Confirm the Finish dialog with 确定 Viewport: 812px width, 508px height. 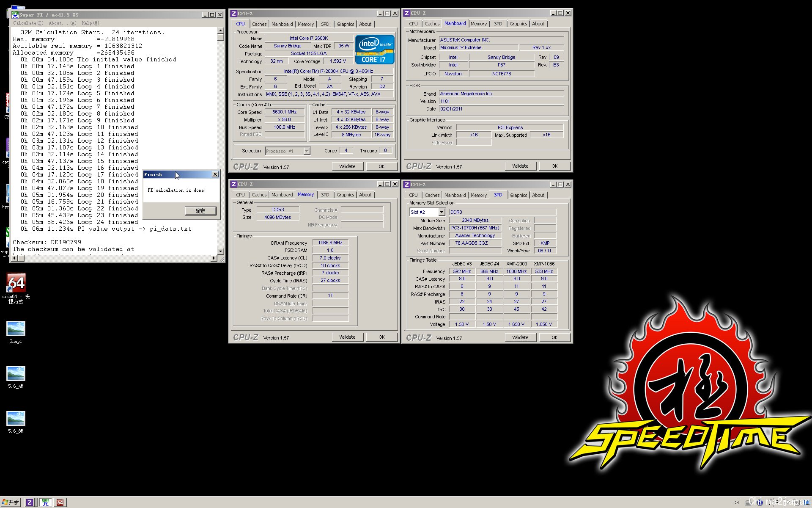tap(200, 211)
